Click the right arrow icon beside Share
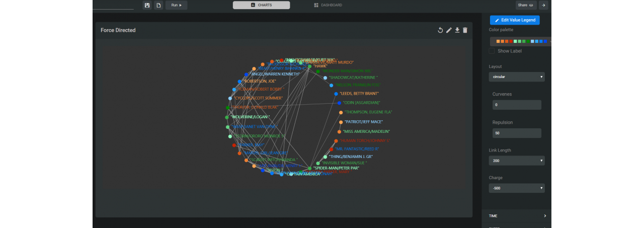Image resolution: width=644 pixels, height=228 pixels. tap(543, 5)
